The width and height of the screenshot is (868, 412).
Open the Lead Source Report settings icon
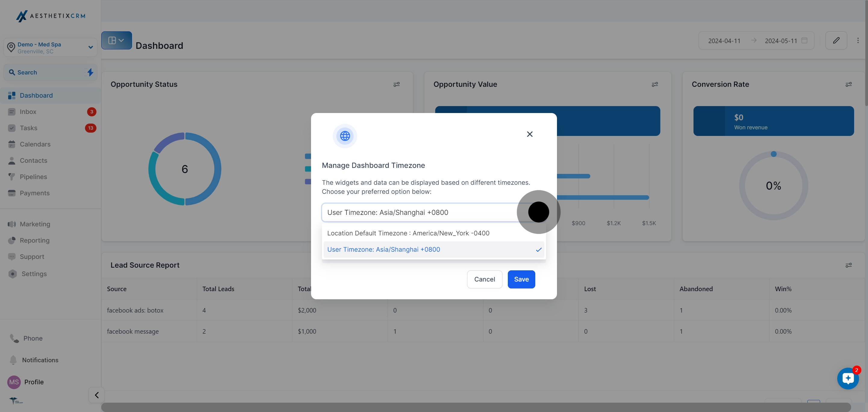(x=848, y=265)
